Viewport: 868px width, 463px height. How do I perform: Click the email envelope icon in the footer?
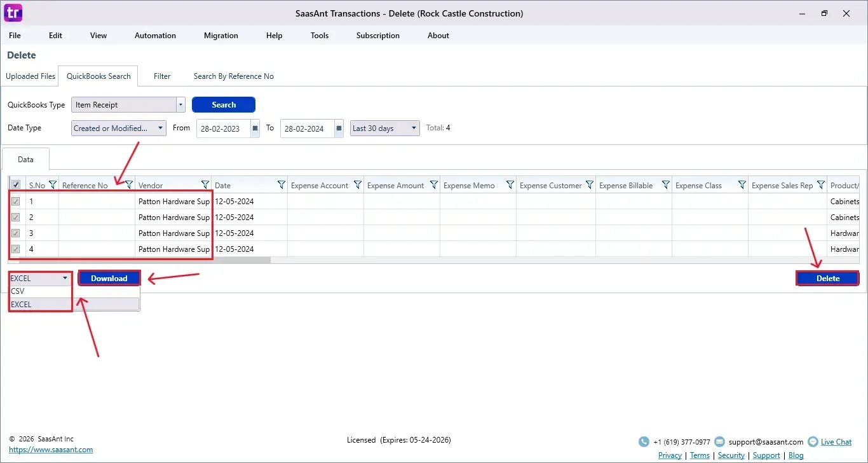(x=719, y=441)
